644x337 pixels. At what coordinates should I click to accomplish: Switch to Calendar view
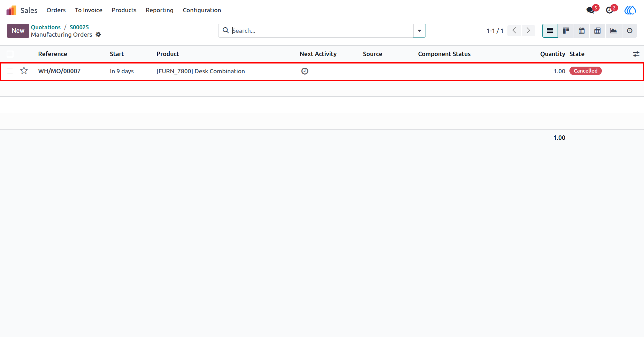582,31
